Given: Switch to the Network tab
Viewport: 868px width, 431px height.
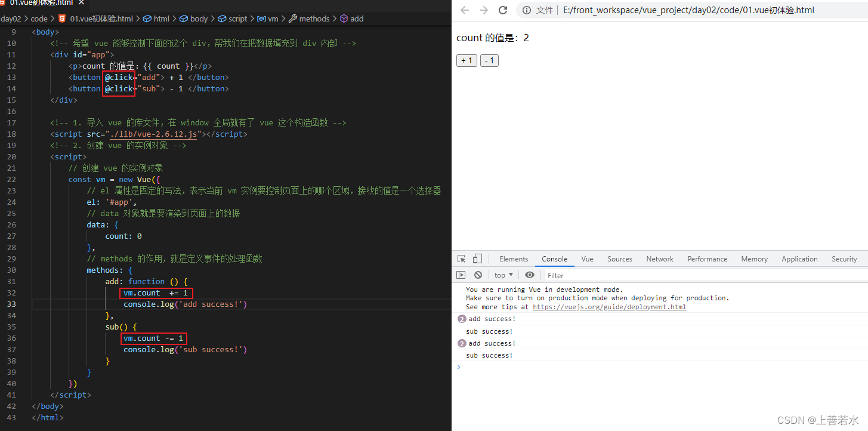Looking at the screenshot, I should [x=660, y=259].
